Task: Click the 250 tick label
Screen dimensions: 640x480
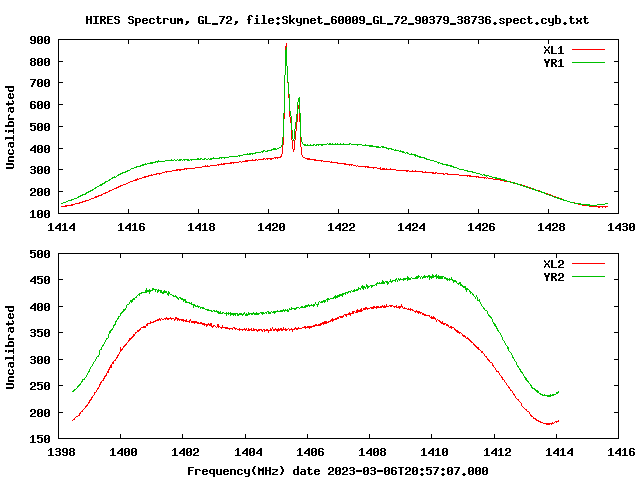Action: [x=40, y=386]
